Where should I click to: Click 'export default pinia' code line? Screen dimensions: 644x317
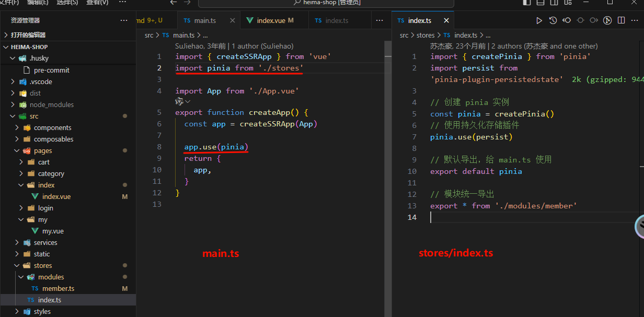476,171
